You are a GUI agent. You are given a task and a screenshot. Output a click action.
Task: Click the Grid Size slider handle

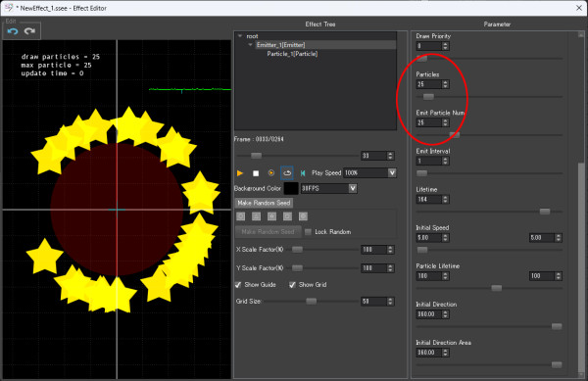(311, 302)
